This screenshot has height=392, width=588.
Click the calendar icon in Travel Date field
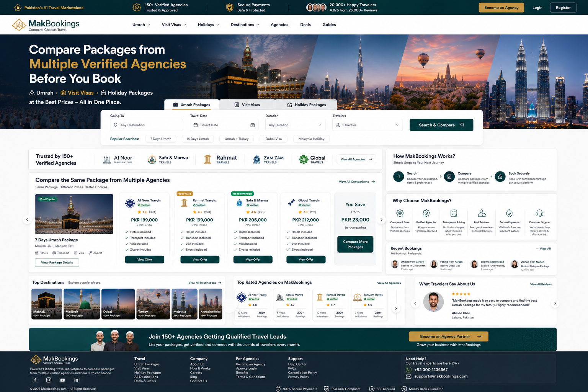[253, 125]
